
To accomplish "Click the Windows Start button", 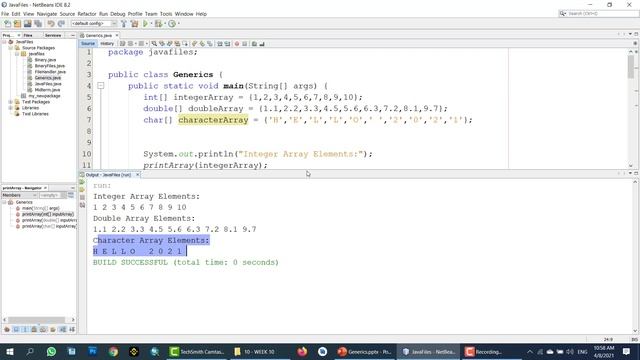I will click(10, 351).
